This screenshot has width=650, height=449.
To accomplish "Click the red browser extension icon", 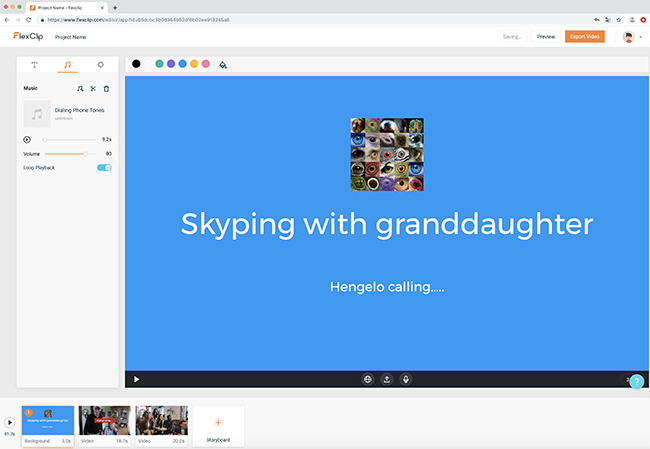I will pos(643,19).
